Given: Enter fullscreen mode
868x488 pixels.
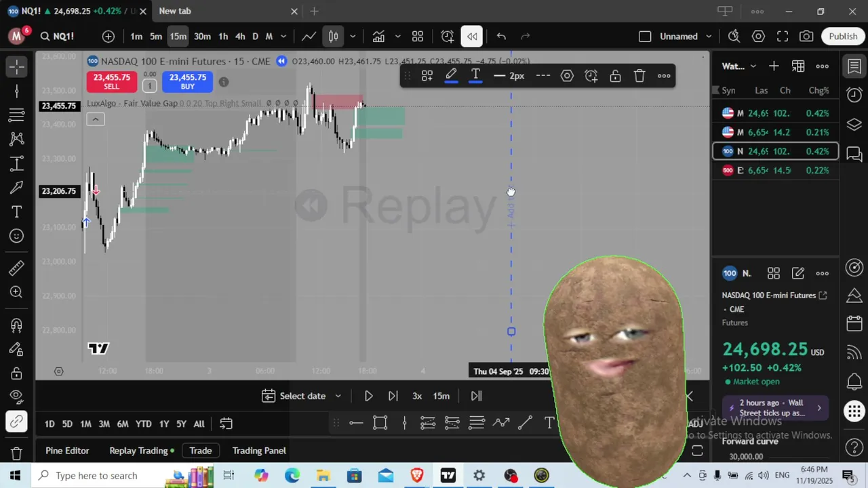Looking at the screenshot, I should [x=783, y=37].
